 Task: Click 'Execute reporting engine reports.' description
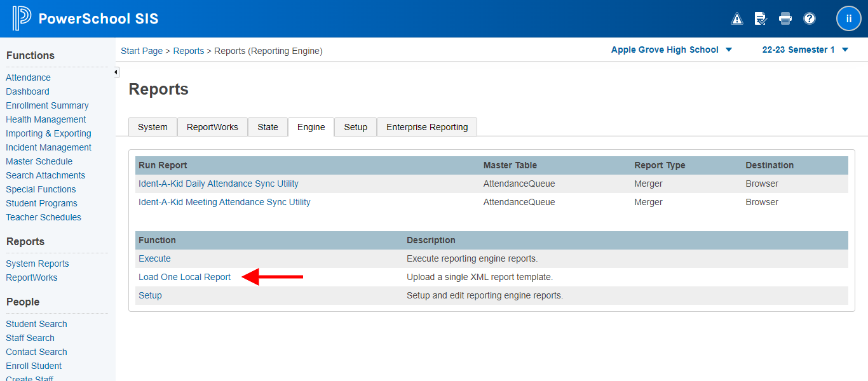[x=472, y=258]
